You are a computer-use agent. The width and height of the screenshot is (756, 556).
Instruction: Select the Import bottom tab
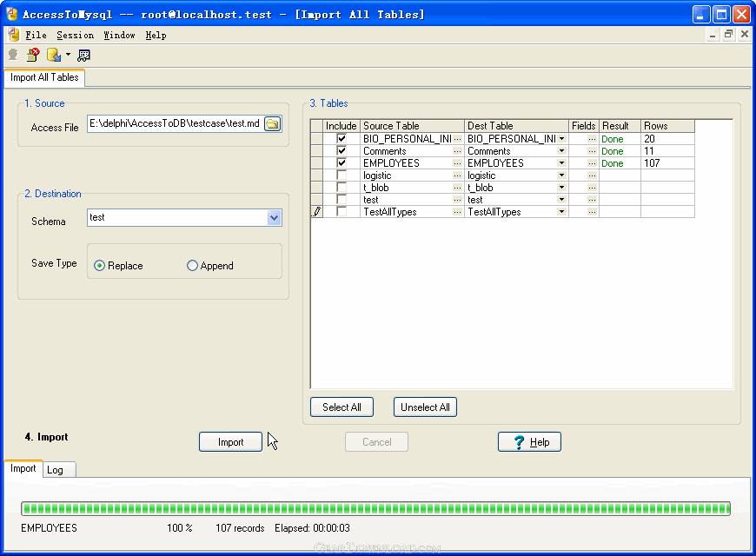[23, 469]
